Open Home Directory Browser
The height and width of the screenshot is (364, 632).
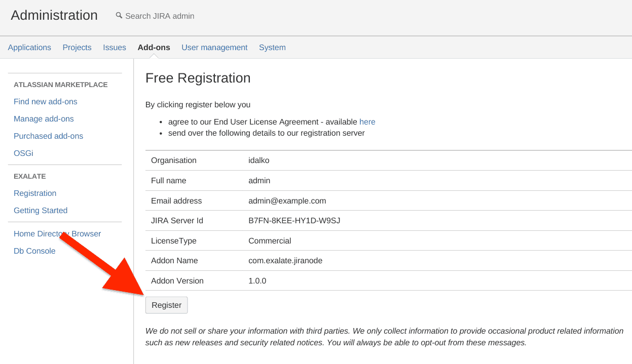point(57,234)
